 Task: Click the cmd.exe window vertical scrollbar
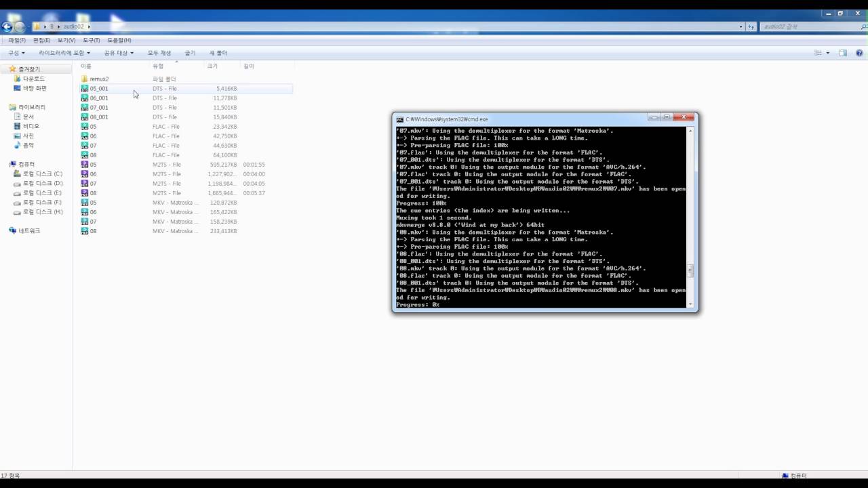click(x=691, y=217)
